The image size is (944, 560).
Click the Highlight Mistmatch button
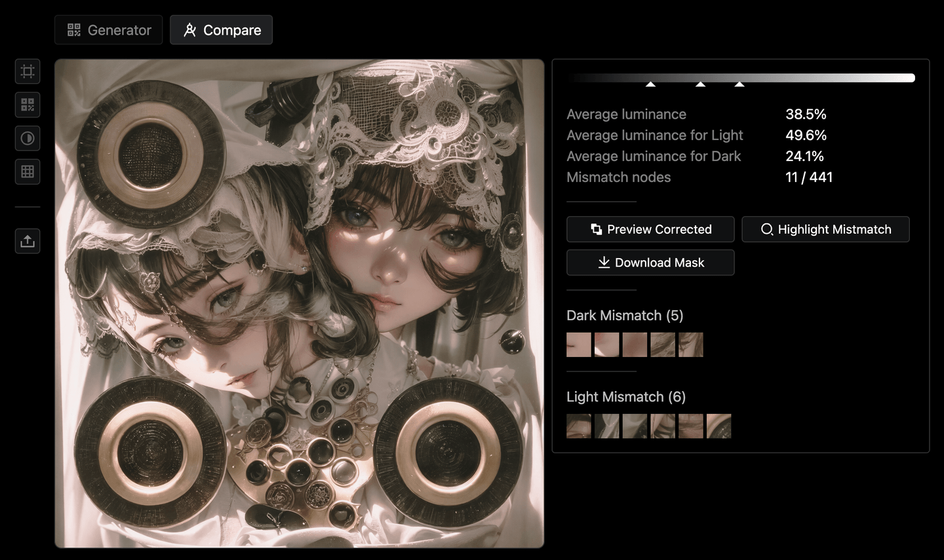(825, 229)
